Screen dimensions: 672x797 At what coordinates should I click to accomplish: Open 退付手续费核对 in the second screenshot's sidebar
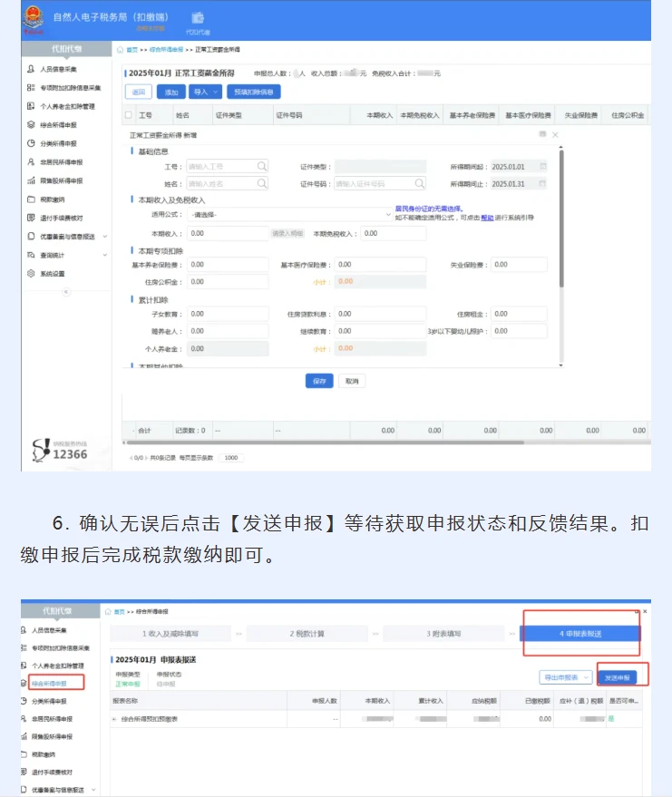[x=52, y=773]
